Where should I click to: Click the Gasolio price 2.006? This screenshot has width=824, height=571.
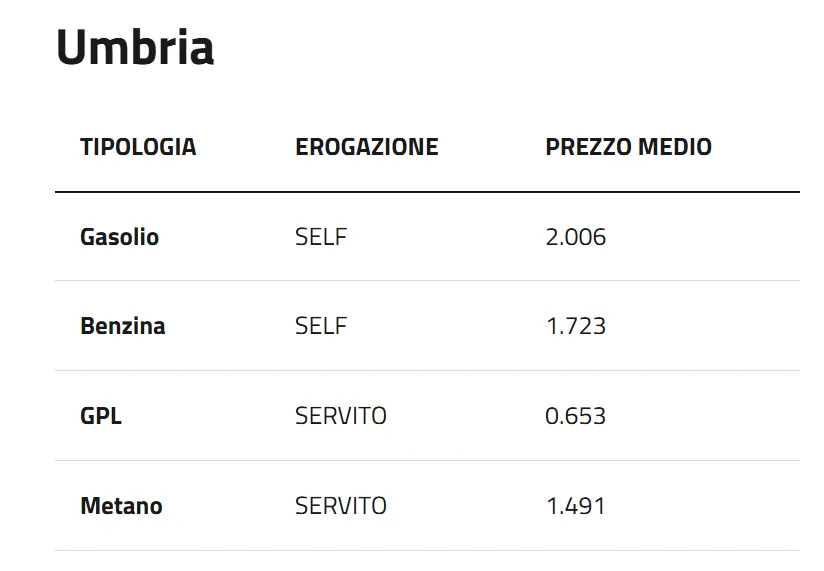[576, 237]
